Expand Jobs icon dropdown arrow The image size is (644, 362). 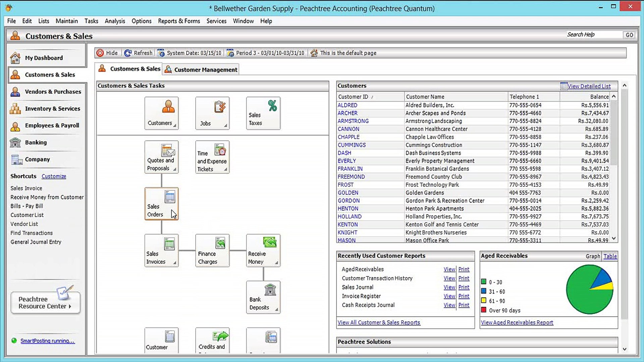[x=225, y=126]
